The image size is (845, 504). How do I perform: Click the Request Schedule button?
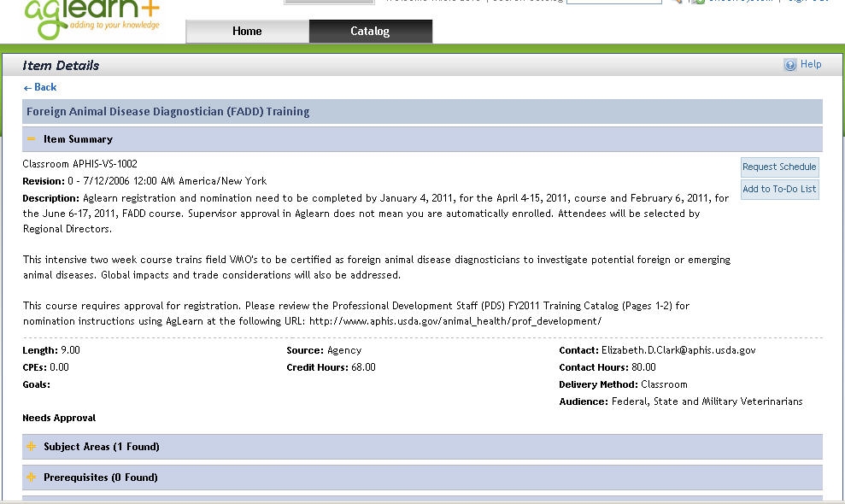point(778,167)
